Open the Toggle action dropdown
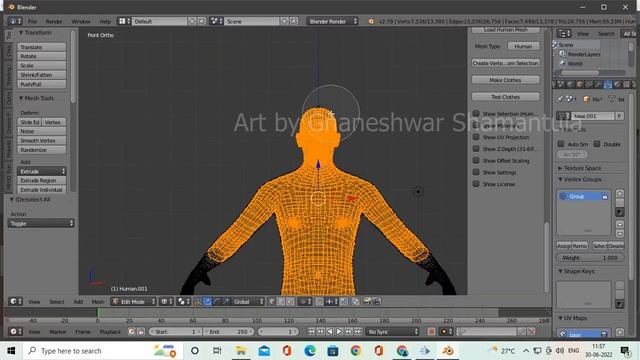 (x=41, y=223)
